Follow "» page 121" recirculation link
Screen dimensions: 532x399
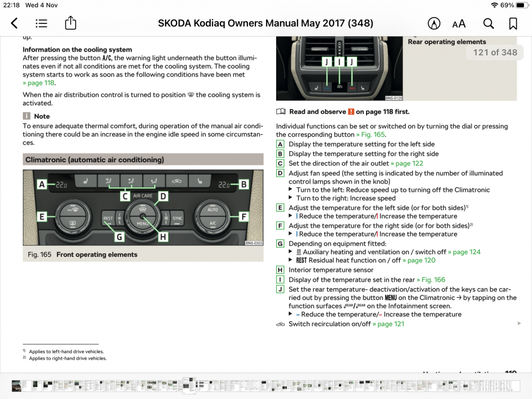[x=388, y=323]
